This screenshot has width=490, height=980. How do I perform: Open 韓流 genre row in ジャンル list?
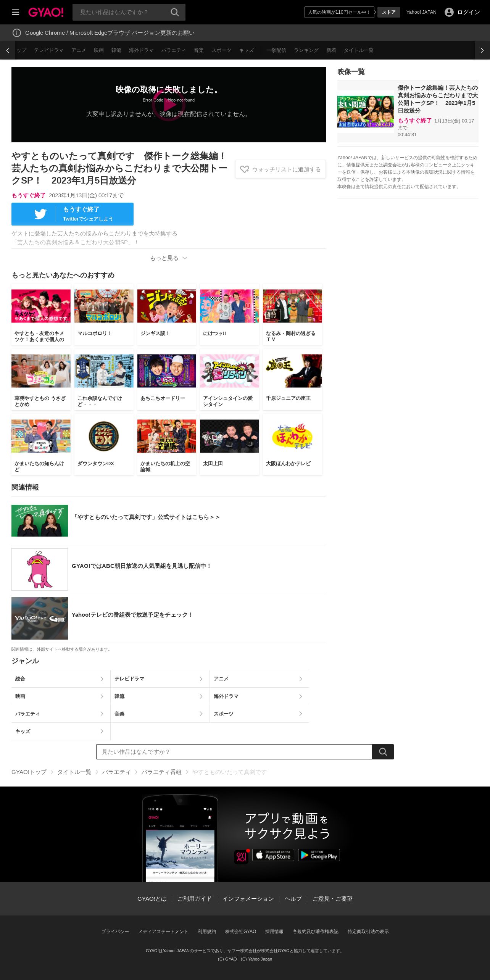coord(160,696)
